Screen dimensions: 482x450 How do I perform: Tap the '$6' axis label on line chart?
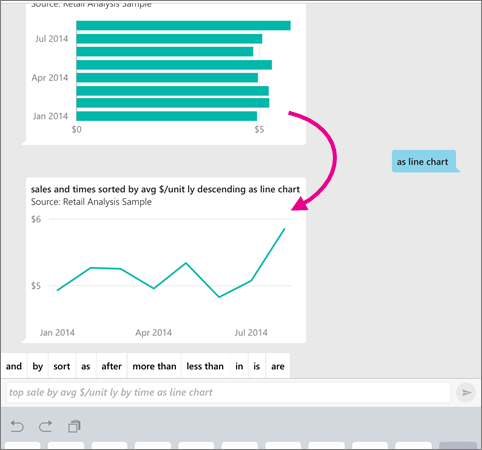[36, 219]
